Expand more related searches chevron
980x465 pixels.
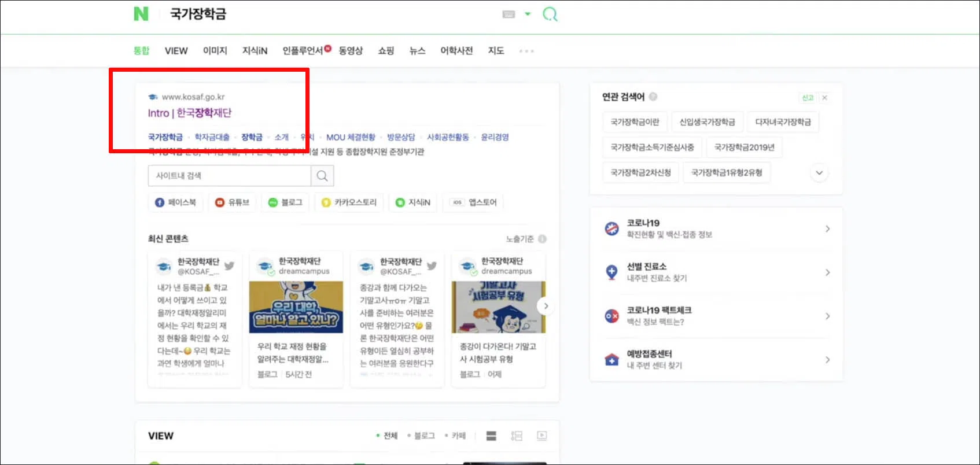819,173
